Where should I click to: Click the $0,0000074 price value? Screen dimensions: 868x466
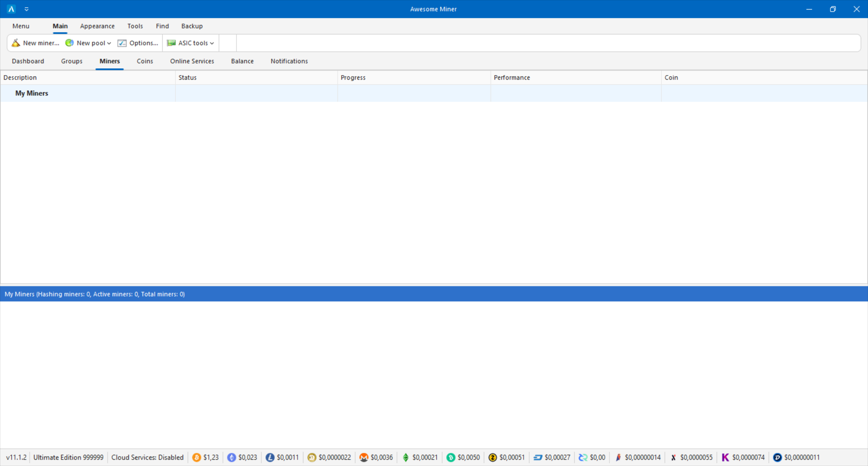[x=749, y=457]
